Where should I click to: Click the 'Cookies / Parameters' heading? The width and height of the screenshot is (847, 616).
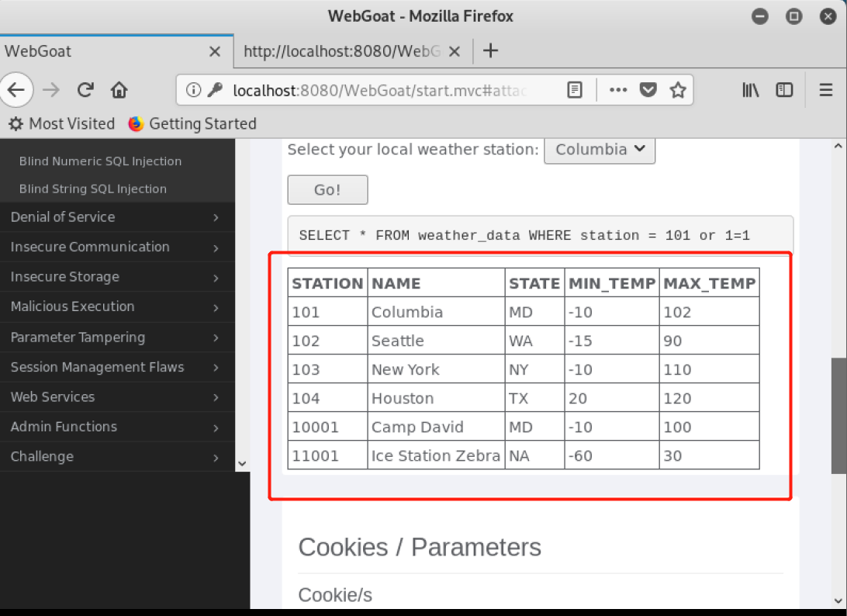(419, 548)
